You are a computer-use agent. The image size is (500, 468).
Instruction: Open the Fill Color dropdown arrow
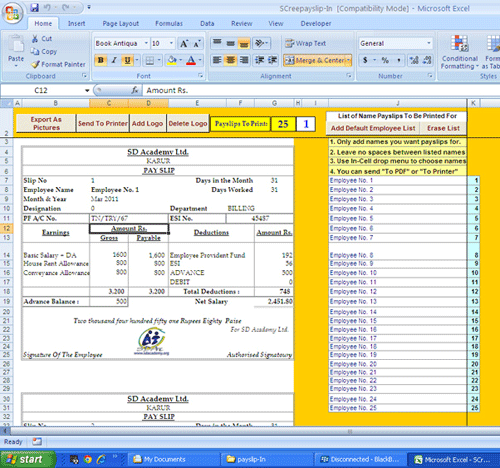tap(181, 60)
